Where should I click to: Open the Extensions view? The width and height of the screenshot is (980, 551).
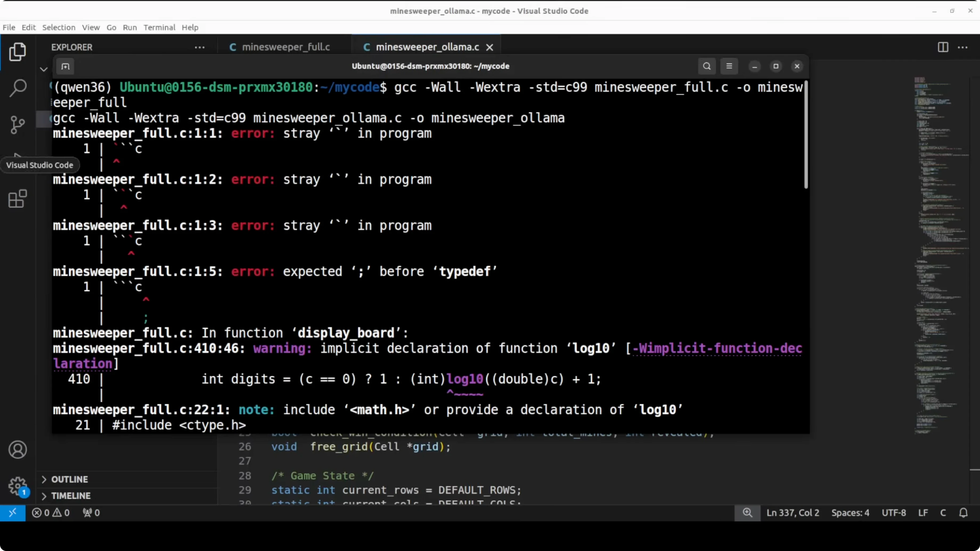click(x=18, y=199)
